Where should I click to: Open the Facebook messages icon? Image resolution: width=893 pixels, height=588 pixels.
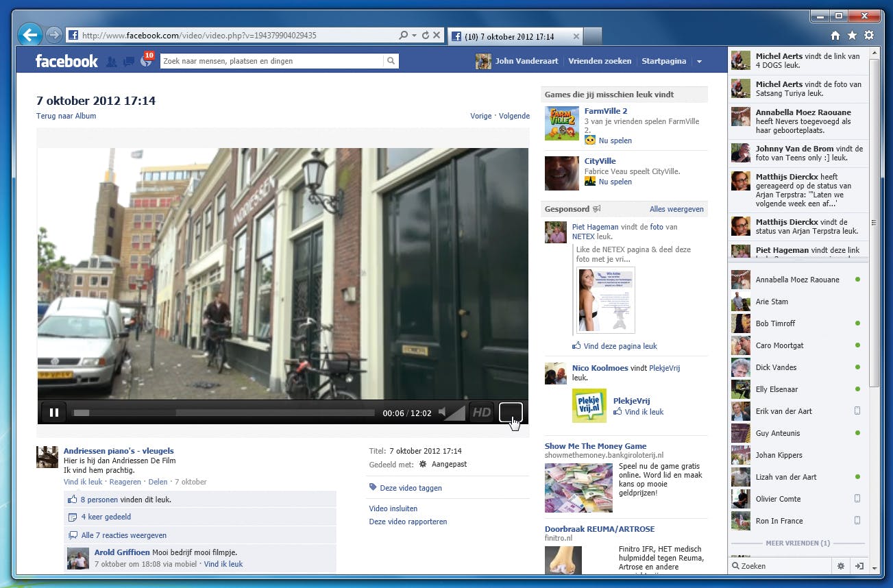coord(128,62)
